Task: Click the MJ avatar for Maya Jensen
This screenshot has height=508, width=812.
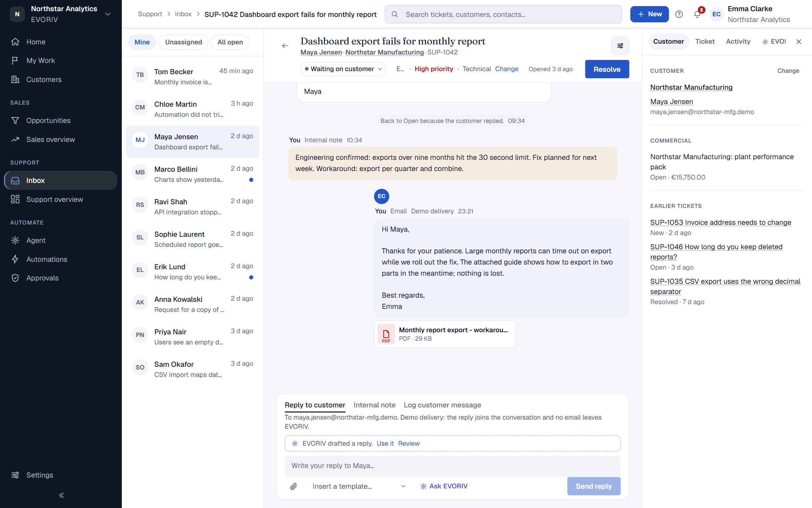Action: pos(140,140)
